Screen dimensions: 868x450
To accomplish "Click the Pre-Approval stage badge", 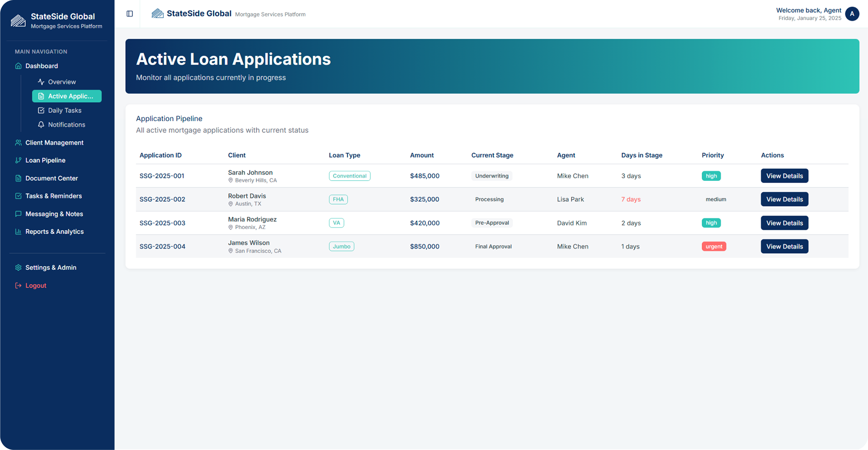I will click(492, 223).
